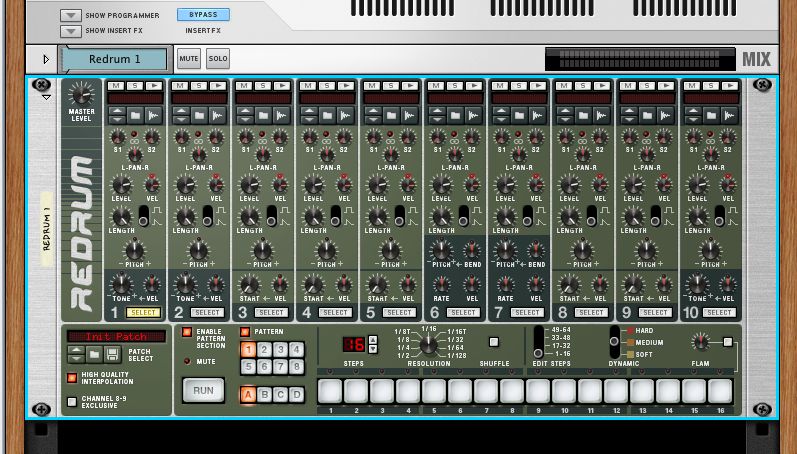This screenshot has width=797, height=454.
Task: Expand Show Programmer section
Action: click(x=71, y=15)
